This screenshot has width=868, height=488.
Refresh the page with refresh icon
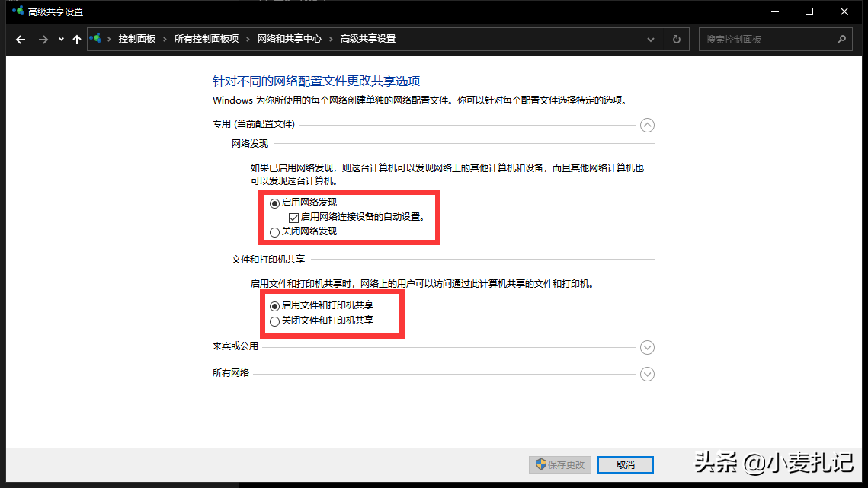pos(677,40)
